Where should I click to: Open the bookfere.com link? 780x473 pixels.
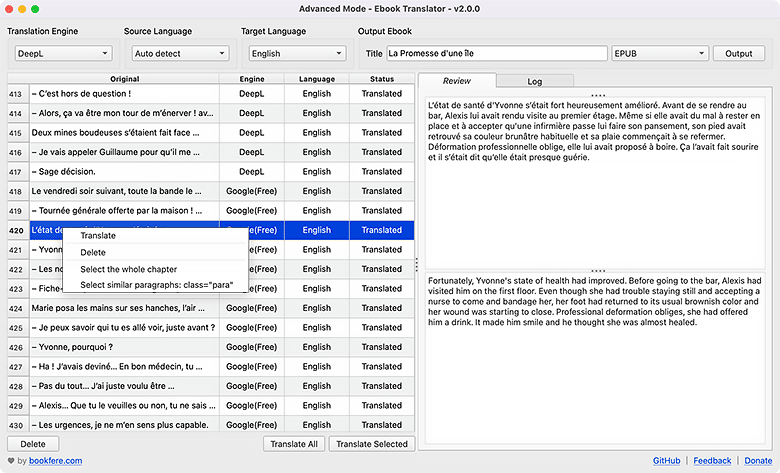click(x=55, y=461)
